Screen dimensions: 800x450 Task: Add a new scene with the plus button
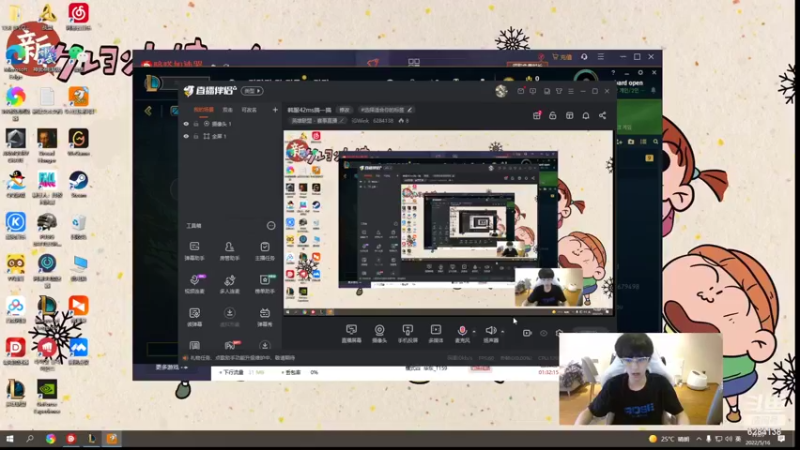[275, 110]
